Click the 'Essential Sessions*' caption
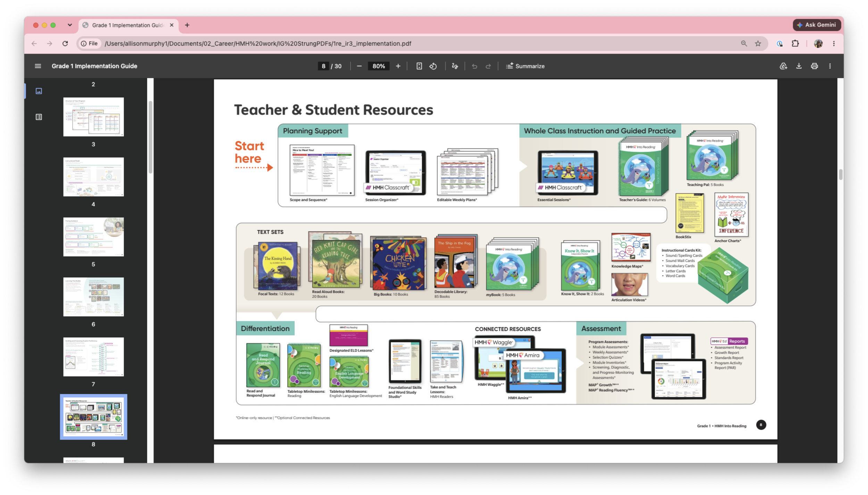The height and width of the screenshot is (495, 868). tap(554, 200)
